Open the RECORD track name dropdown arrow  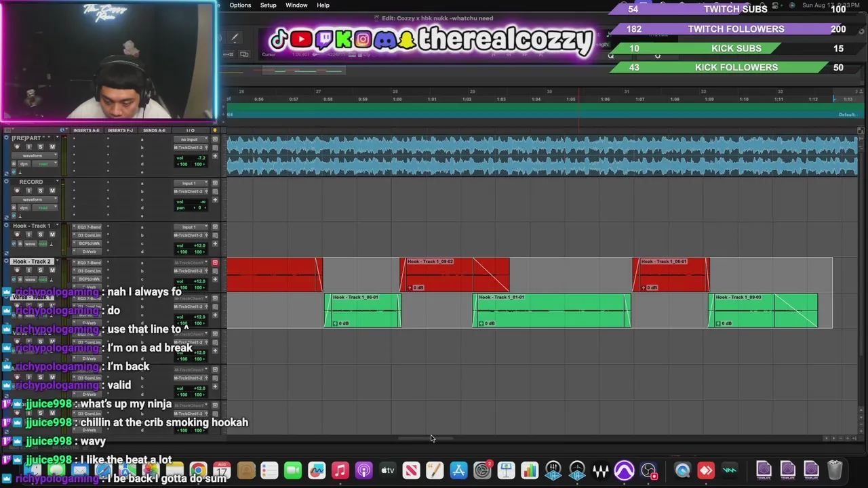tap(58, 181)
